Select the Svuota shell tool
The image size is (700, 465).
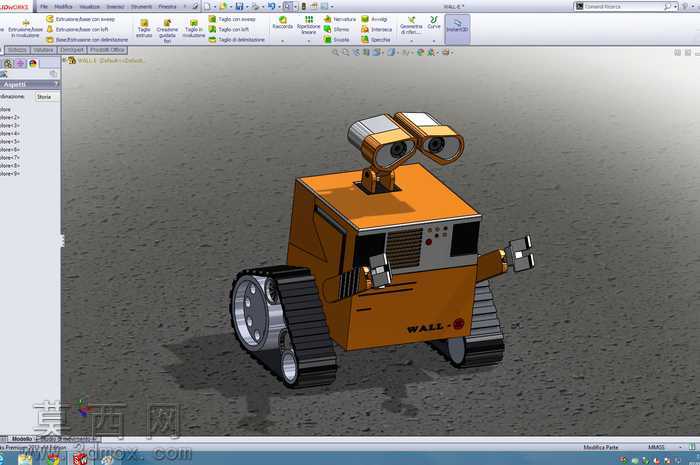tap(336, 40)
